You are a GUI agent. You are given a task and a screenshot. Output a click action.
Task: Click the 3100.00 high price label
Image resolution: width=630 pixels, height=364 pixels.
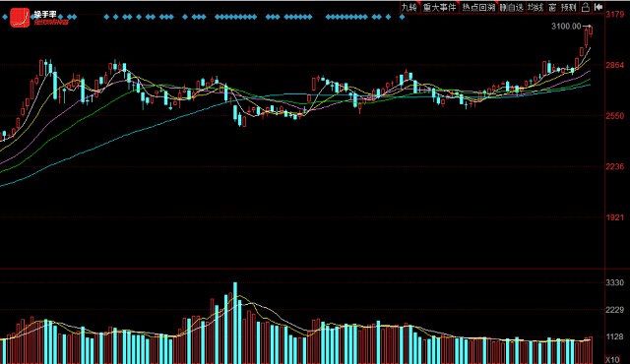pos(566,27)
